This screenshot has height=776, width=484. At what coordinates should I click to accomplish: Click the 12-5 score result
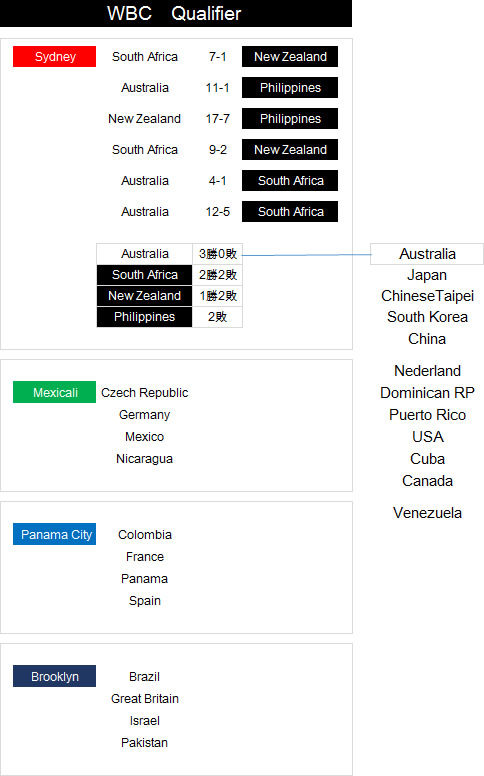[x=217, y=212]
